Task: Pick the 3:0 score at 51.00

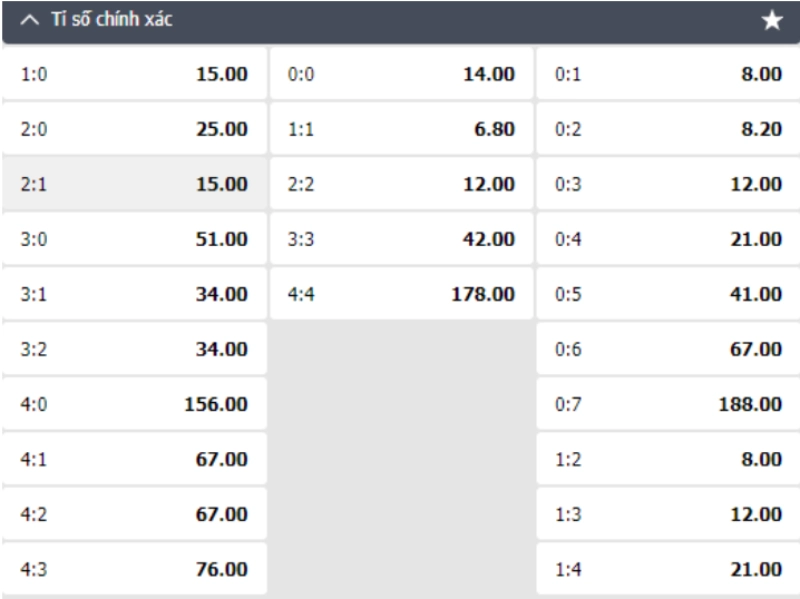Action: (x=134, y=239)
